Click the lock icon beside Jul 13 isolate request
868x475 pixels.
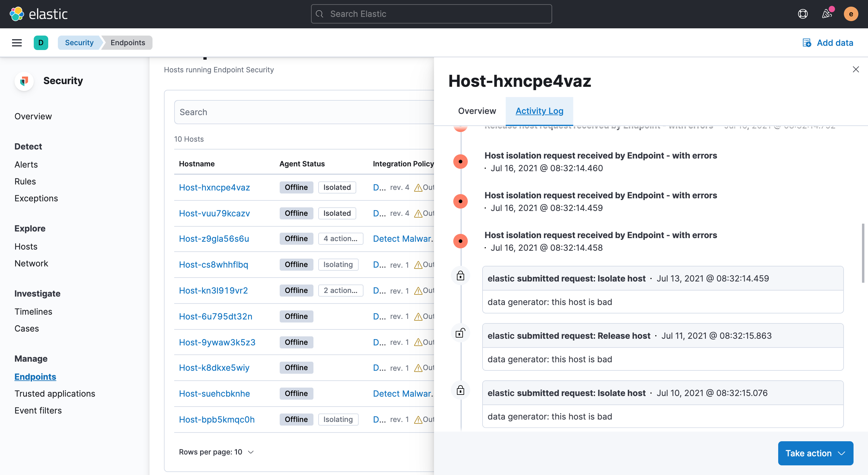(x=460, y=276)
